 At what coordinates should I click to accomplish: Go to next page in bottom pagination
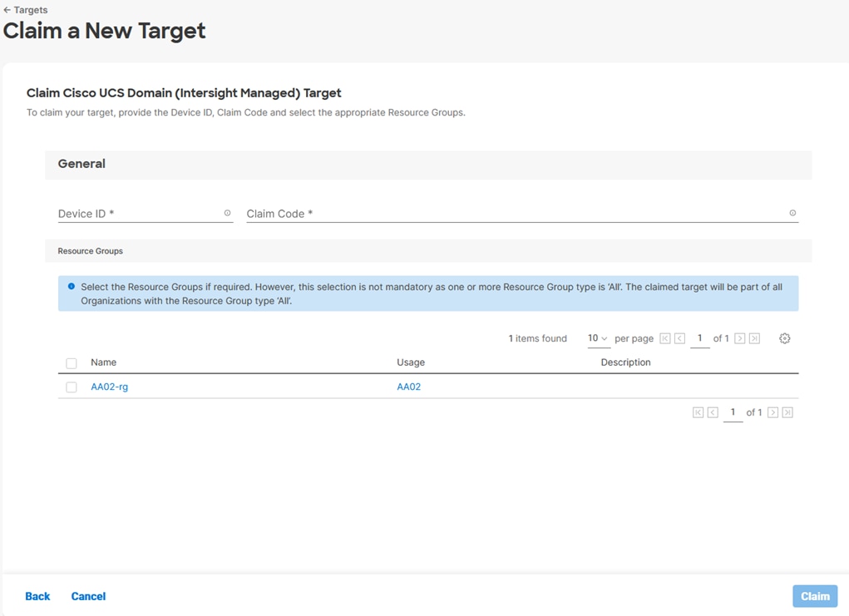click(772, 412)
